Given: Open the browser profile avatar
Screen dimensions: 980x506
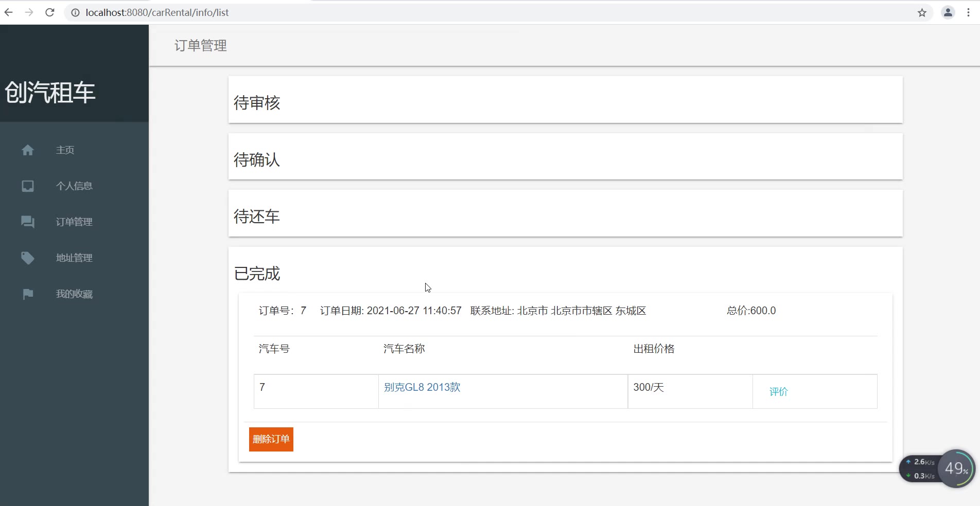Looking at the screenshot, I should [x=948, y=12].
